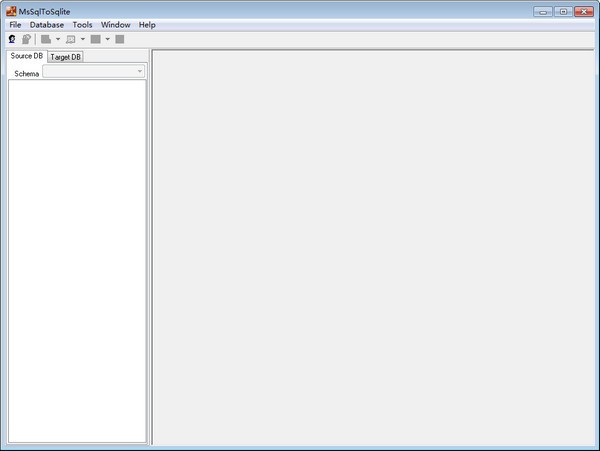
Task: Open the last dropdown arrow in the toolbar
Action: [x=107, y=39]
